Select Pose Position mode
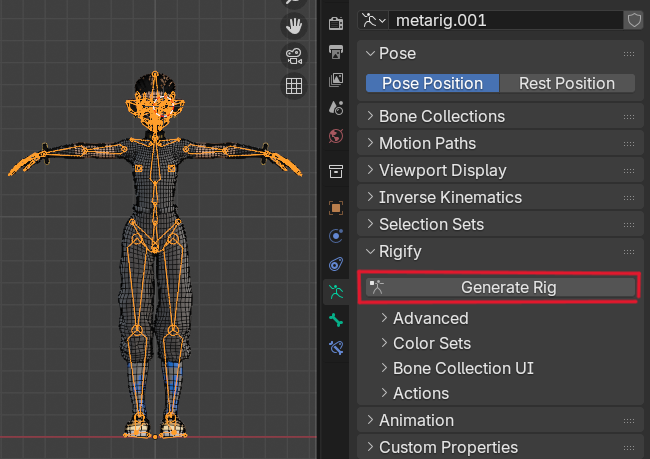 (432, 83)
